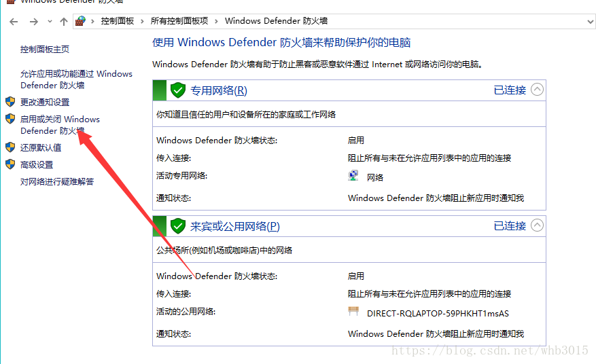Go back with the back arrow
This screenshot has height=364, width=596.
[x=14, y=22]
